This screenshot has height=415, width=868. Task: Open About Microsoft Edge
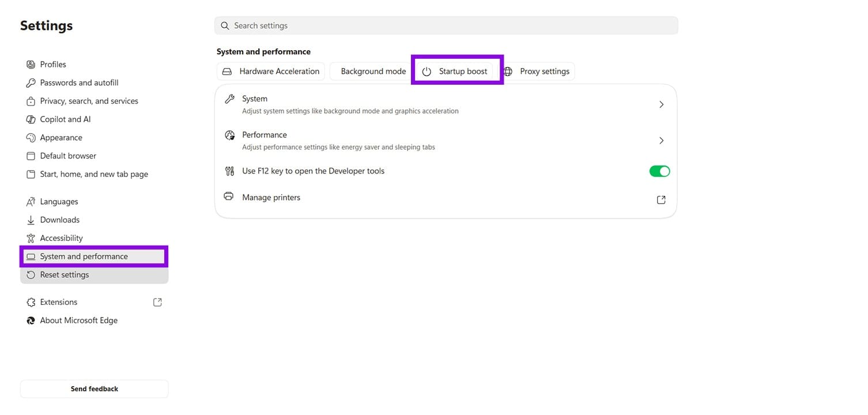tap(94, 320)
